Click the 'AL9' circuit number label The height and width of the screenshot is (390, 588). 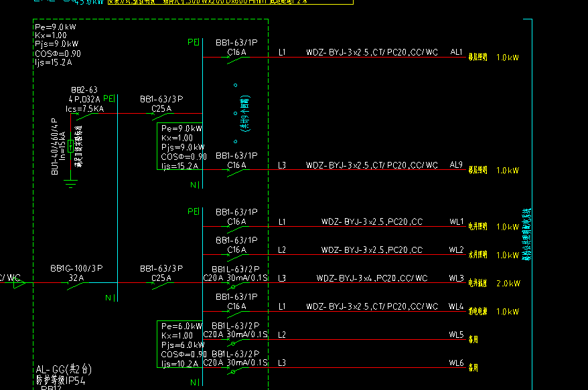click(456, 165)
